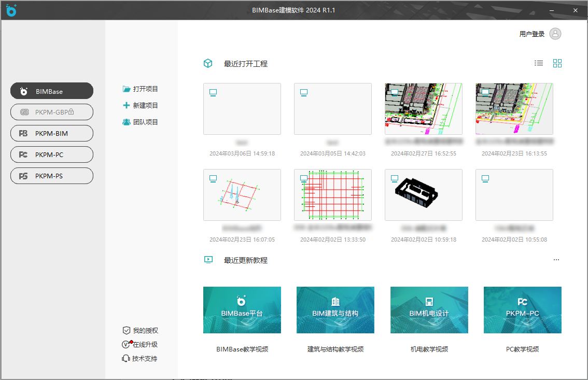Open 技术支持 technical support
The image size is (588, 380).
pyautogui.click(x=140, y=359)
